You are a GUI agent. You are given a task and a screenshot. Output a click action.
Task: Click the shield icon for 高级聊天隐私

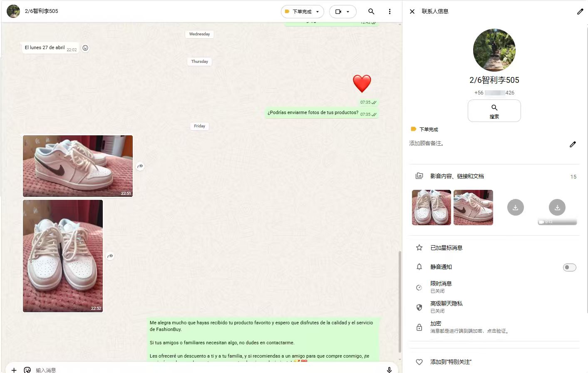click(419, 307)
